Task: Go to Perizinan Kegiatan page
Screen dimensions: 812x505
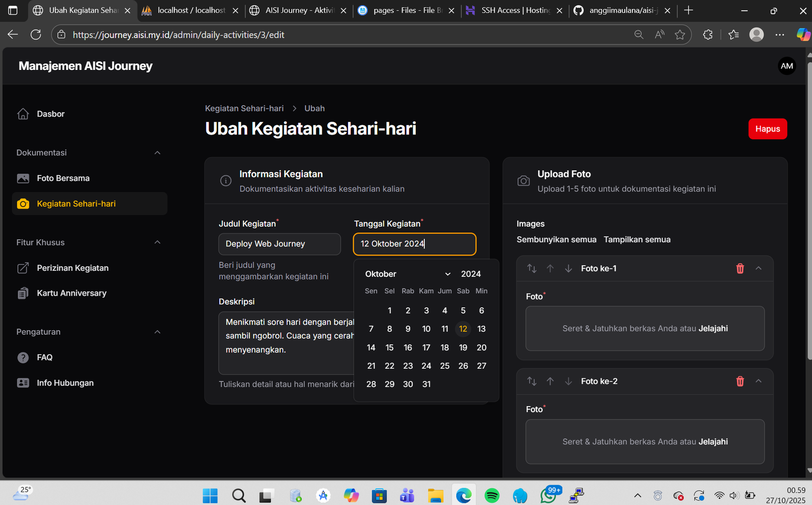Action: [73, 268]
